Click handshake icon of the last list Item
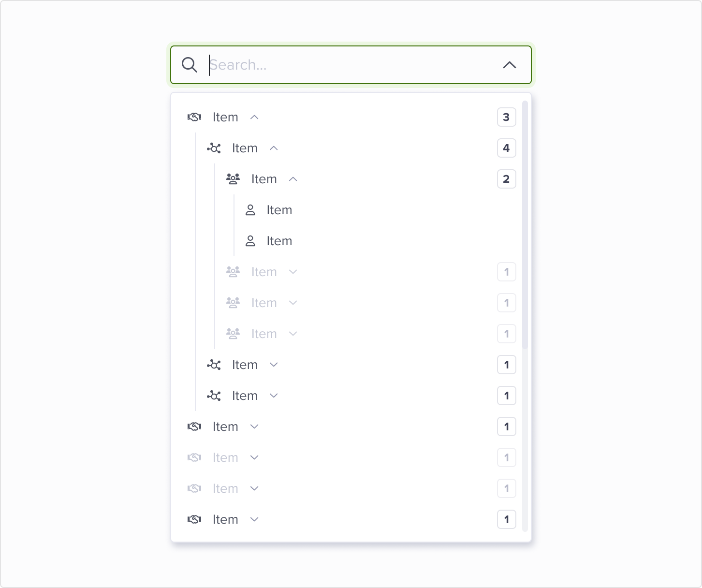Screen dimensions: 702x588 click(194, 519)
